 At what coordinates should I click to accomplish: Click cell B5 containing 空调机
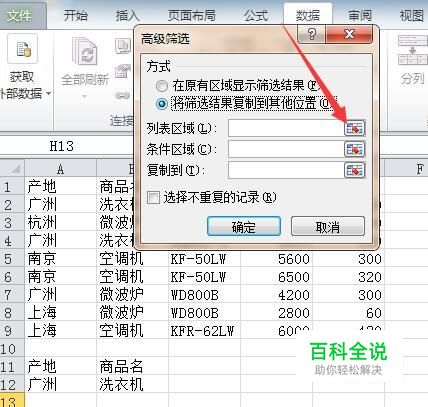tap(132, 259)
